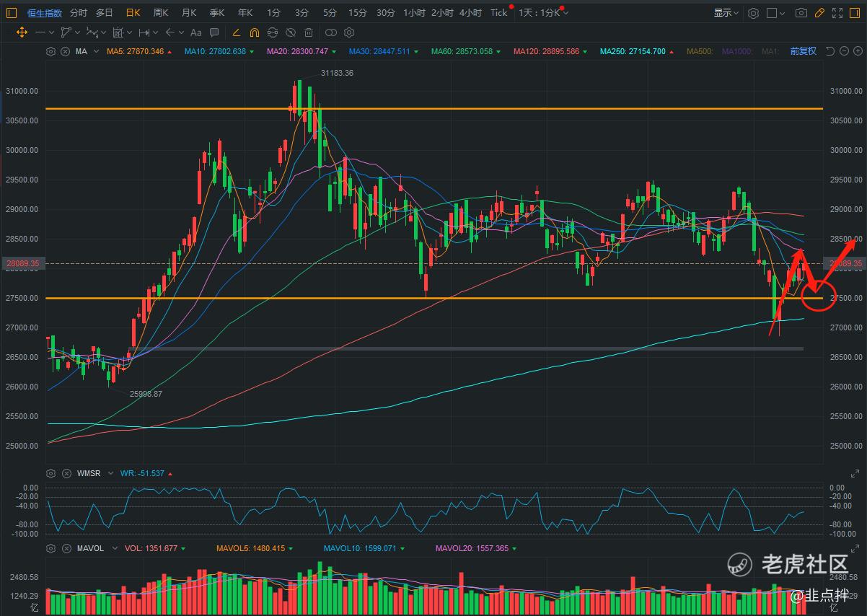This screenshot has height=616, width=867.
Task: Select the 年K yearly tab
Action: (x=245, y=13)
